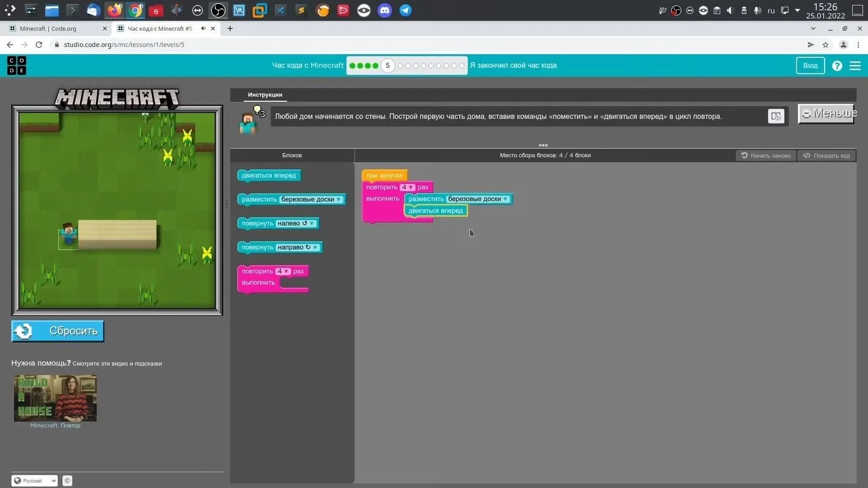Click the copyright icon near language selector
Viewport: 868px width, 488px height.
coord(68,481)
